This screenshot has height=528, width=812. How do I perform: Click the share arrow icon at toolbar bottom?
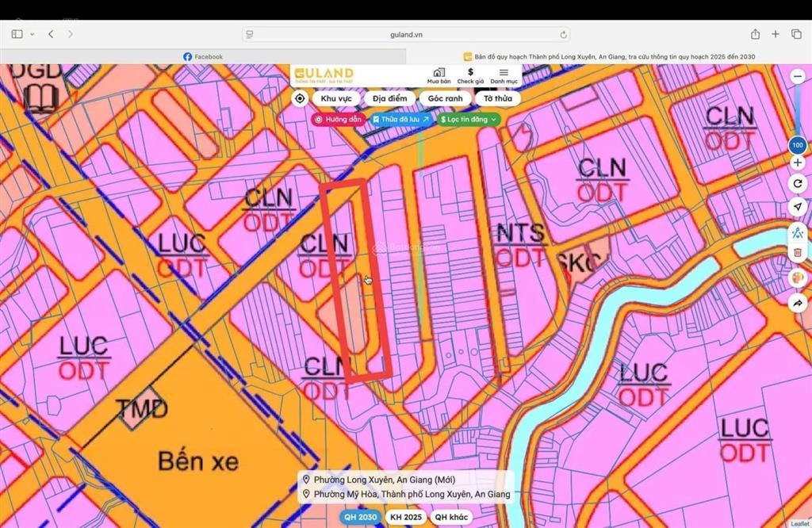click(797, 303)
